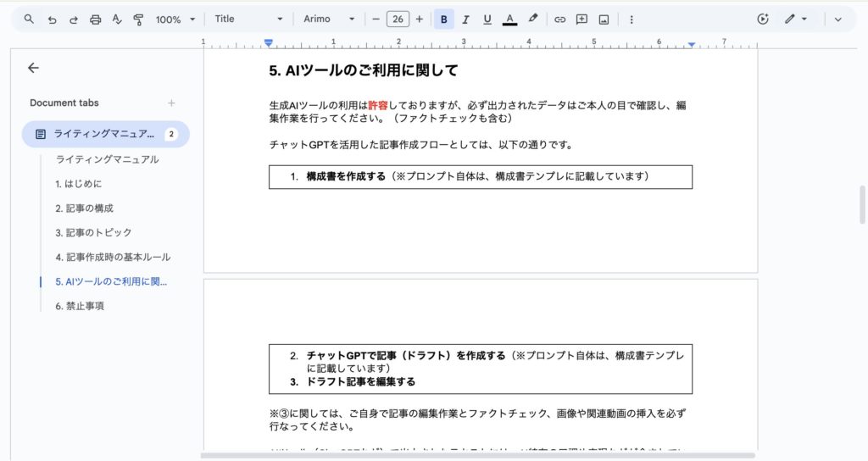This screenshot has width=868, height=461.
Task: Click the search menus magnifier icon
Action: (x=30, y=19)
